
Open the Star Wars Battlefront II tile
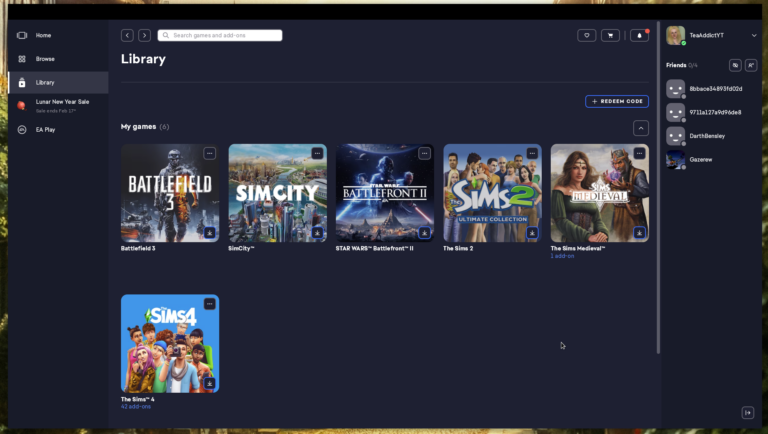click(385, 193)
